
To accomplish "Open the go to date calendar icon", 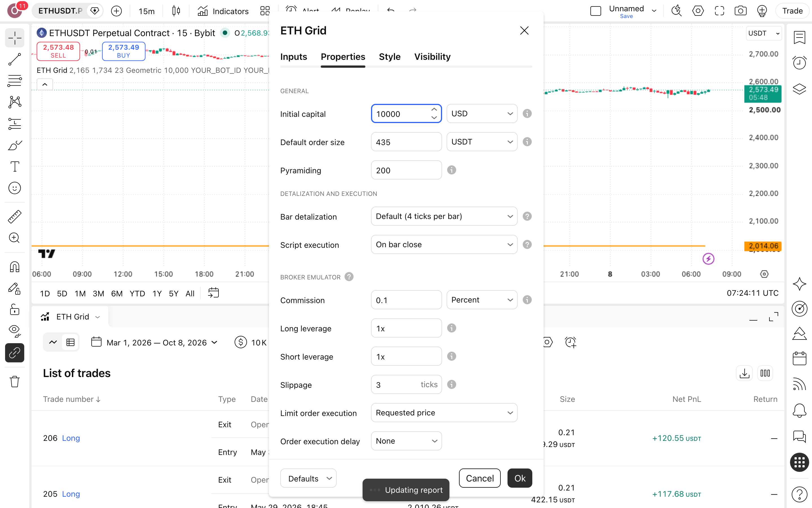I will (x=213, y=293).
